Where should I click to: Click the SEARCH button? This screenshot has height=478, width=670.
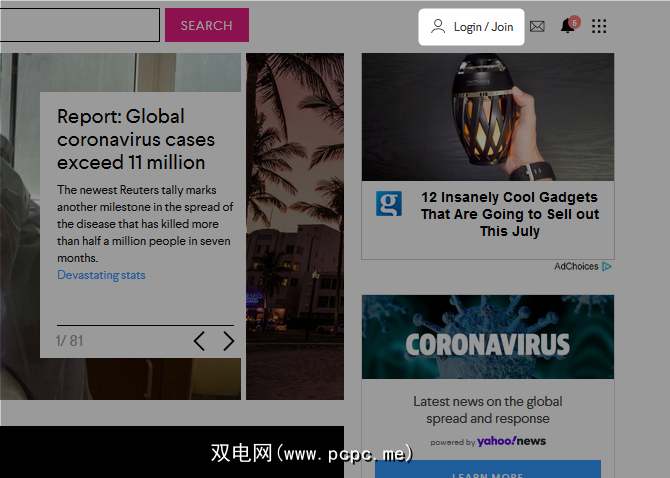click(x=207, y=25)
